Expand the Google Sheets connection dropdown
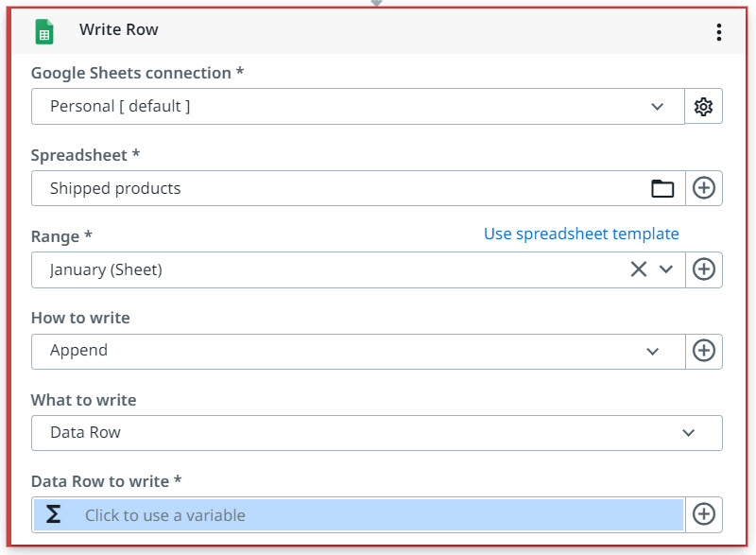The height and width of the screenshot is (555, 756). 658,107
